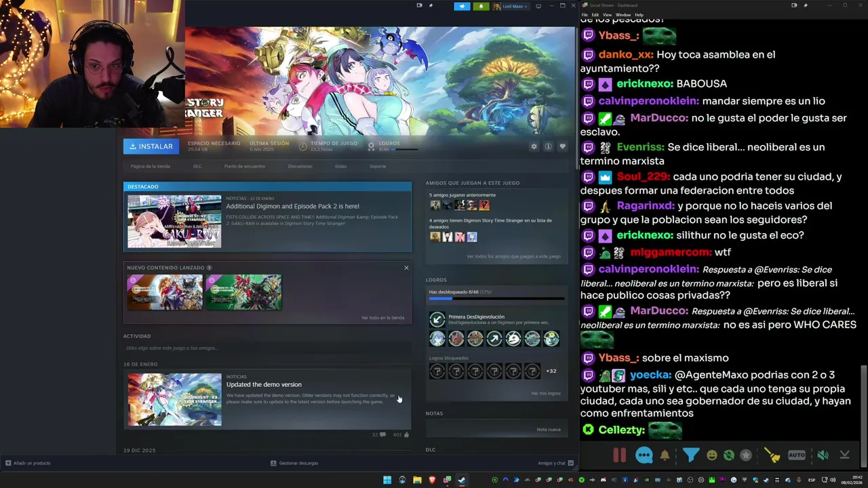Open the Window menu in Social Stream
Viewport: 868px width, 488px height.
(x=623, y=15)
